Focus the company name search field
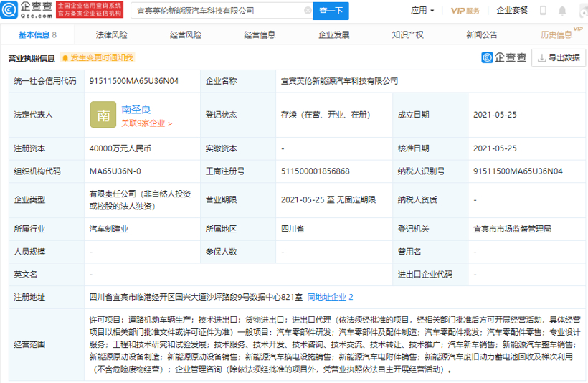 222,11
